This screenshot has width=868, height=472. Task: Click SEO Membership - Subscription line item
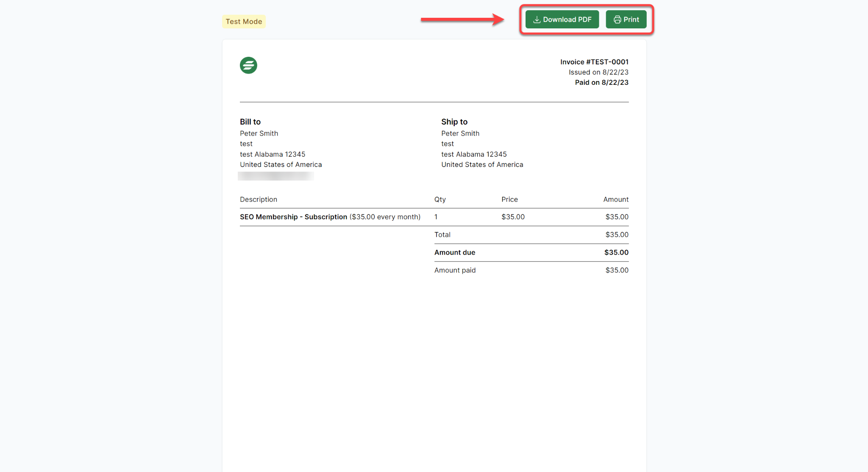pos(330,217)
